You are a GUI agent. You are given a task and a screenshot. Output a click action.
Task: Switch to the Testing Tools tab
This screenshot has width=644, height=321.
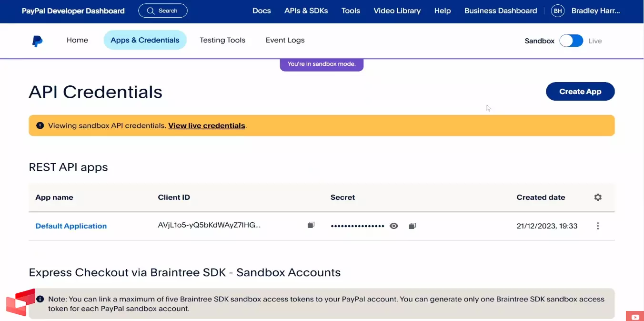pyautogui.click(x=222, y=40)
